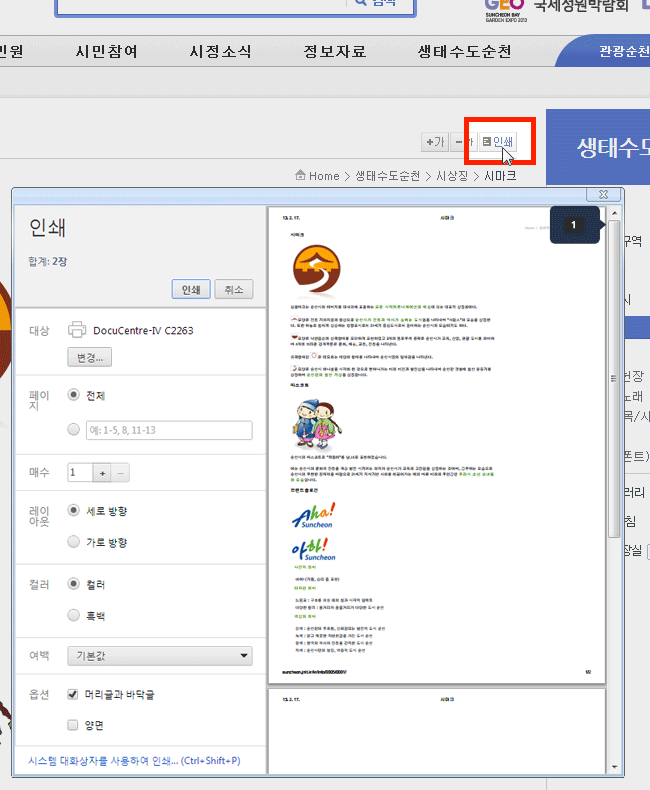The height and width of the screenshot is (790, 650).
Task: Click the preview vertical scrollbar thumb
Action: [614, 378]
